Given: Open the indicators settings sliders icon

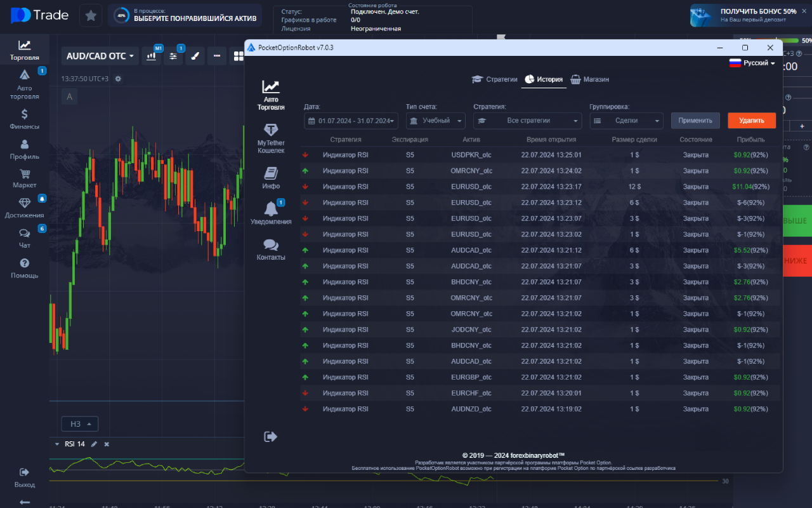Looking at the screenshot, I should pos(173,56).
